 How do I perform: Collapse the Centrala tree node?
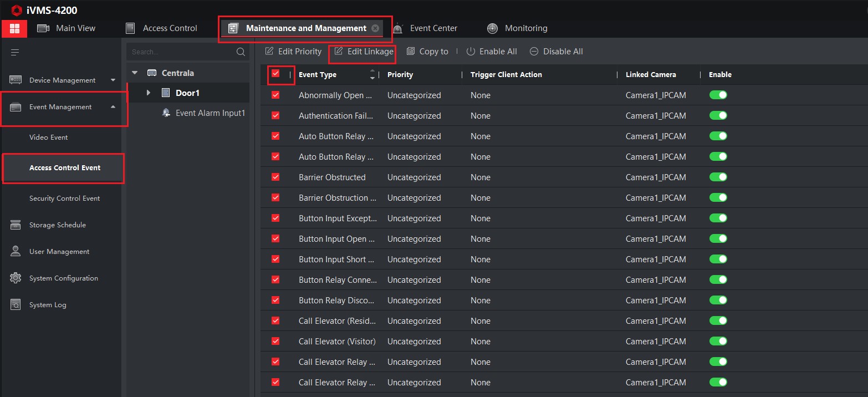tap(135, 73)
